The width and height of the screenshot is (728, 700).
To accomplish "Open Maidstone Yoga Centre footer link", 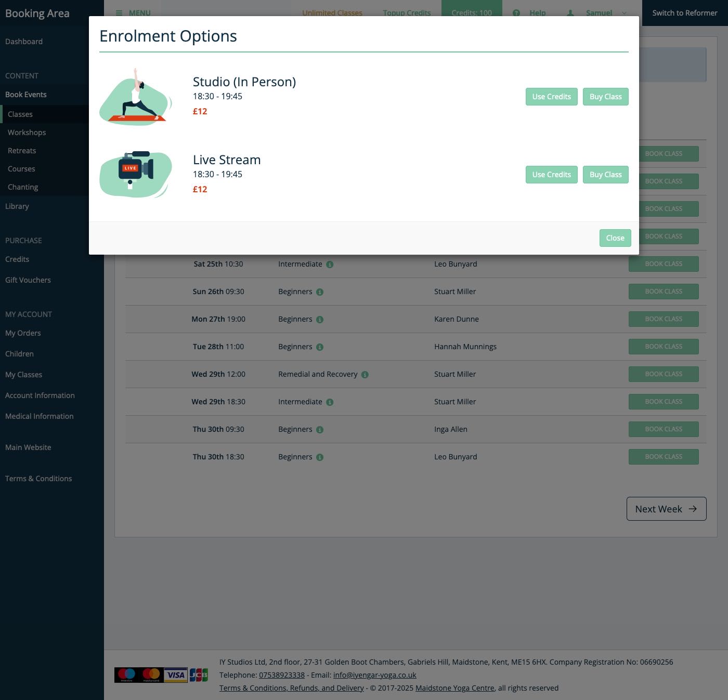I will pyautogui.click(x=455, y=688).
